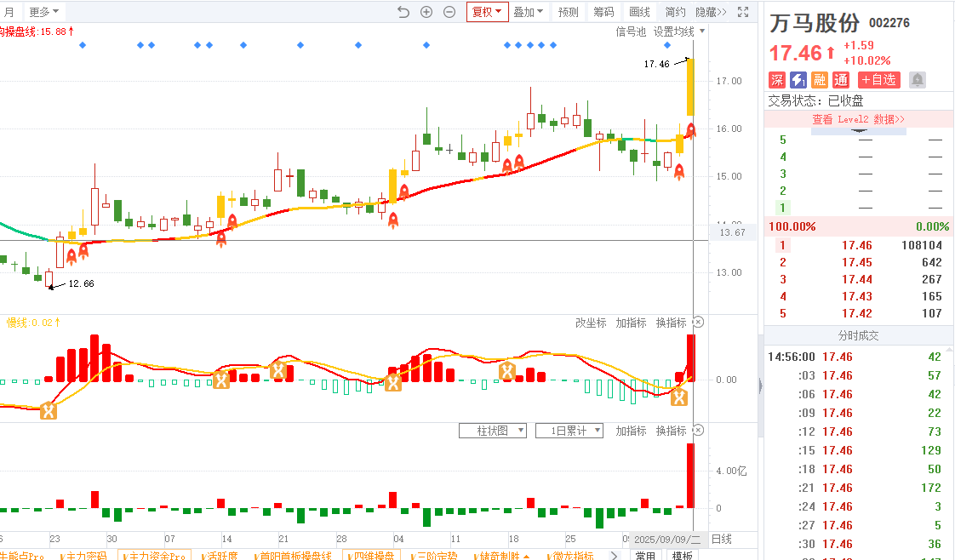Click 设置均线 to configure moving averages
This screenshot has width=955, height=560.
tap(673, 31)
